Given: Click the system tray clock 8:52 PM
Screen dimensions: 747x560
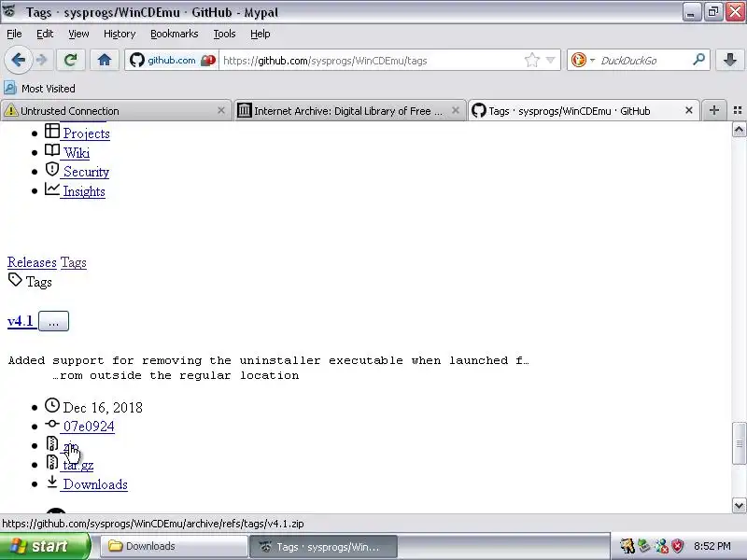Looking at the screenshot, I should 712,546.
